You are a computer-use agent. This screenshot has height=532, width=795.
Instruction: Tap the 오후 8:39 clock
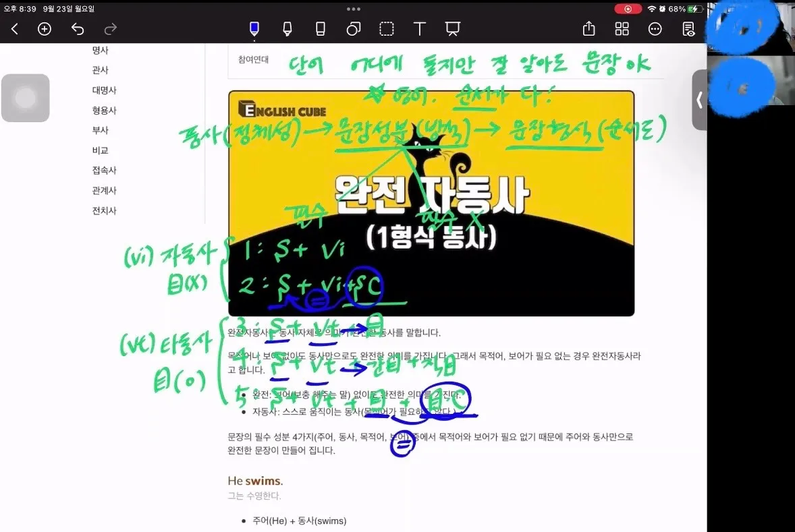coord(20,9)
